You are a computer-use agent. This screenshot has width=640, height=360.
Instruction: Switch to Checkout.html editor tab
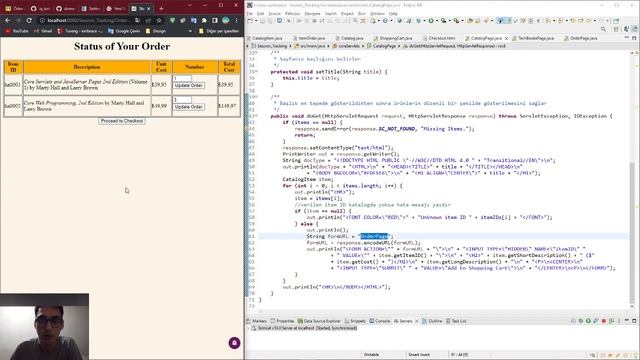point(439,38)
